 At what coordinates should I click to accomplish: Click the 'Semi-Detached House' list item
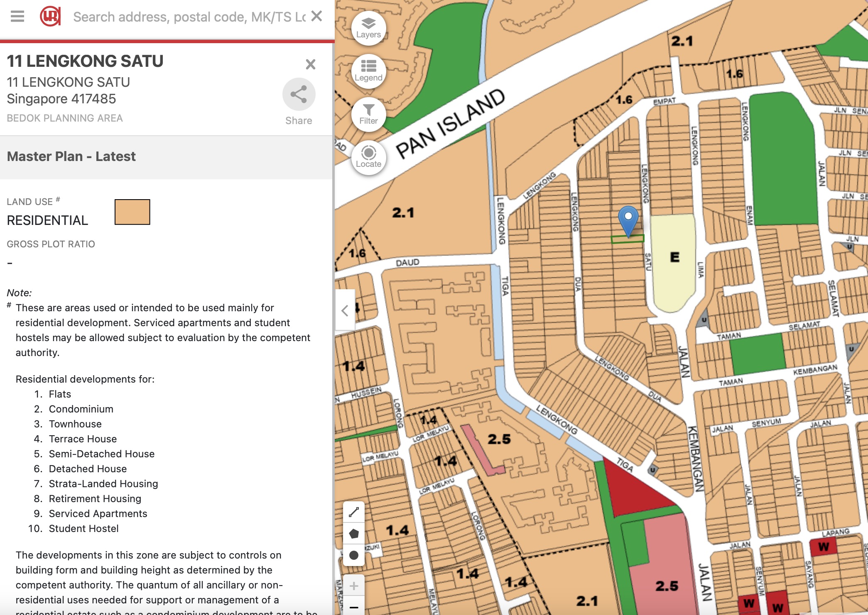coord(102,454)
